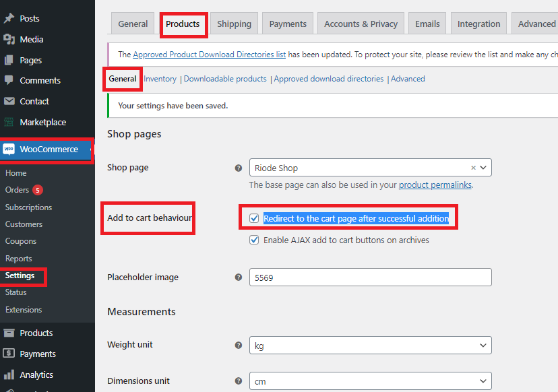
Task: Click help icon next to Weight unit
Action: coord(239,345)
